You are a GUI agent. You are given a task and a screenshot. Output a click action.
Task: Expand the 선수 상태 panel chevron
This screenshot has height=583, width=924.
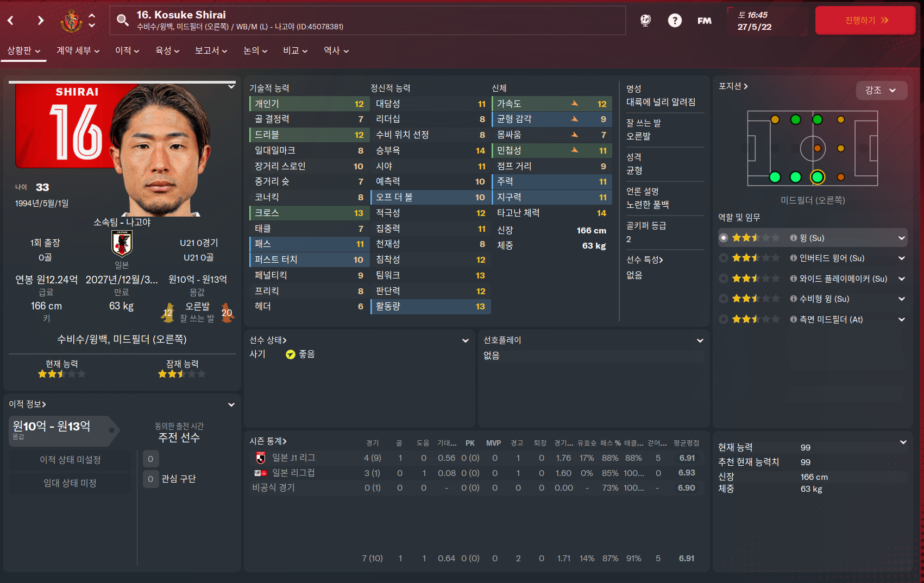click(x=466, y=340)
